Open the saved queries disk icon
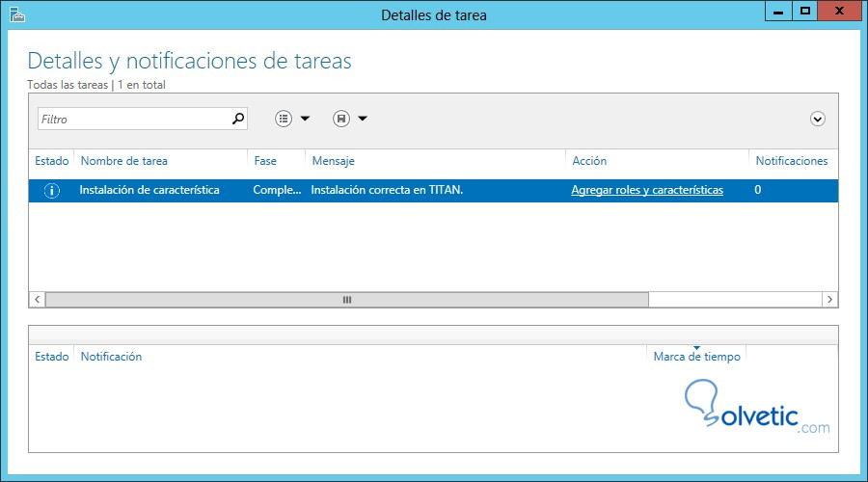The image size is (868, 482). (x=341, y=119)
